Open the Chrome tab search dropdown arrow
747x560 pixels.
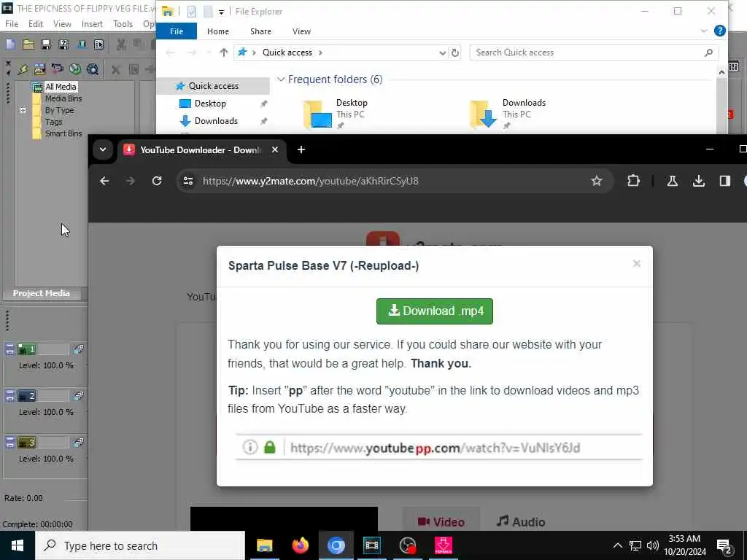pos(102,149)
